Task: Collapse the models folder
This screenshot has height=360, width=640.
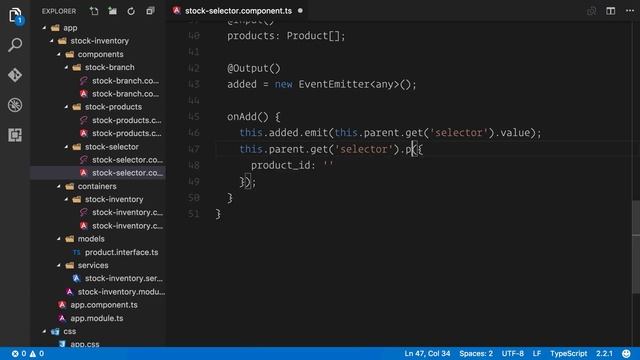Action: (x=59, y=239)
